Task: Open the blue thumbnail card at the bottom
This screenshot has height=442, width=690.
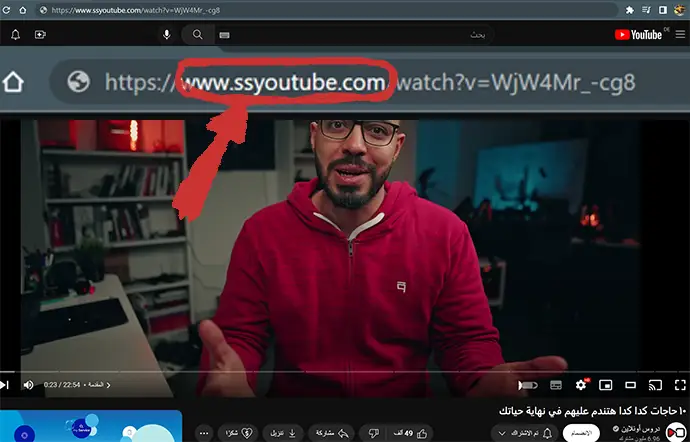Action: 91,426
